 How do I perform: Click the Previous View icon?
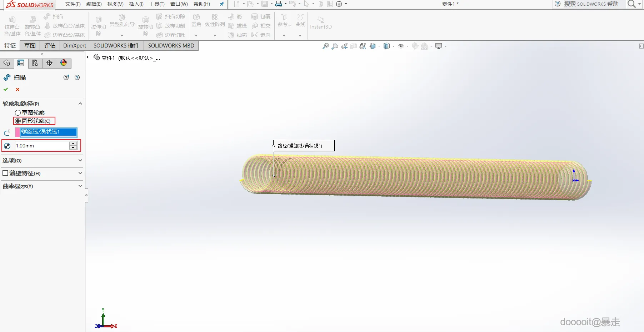344,46
